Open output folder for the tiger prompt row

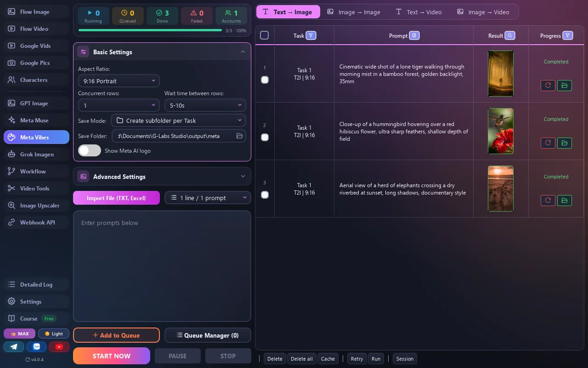click(565, 85)
